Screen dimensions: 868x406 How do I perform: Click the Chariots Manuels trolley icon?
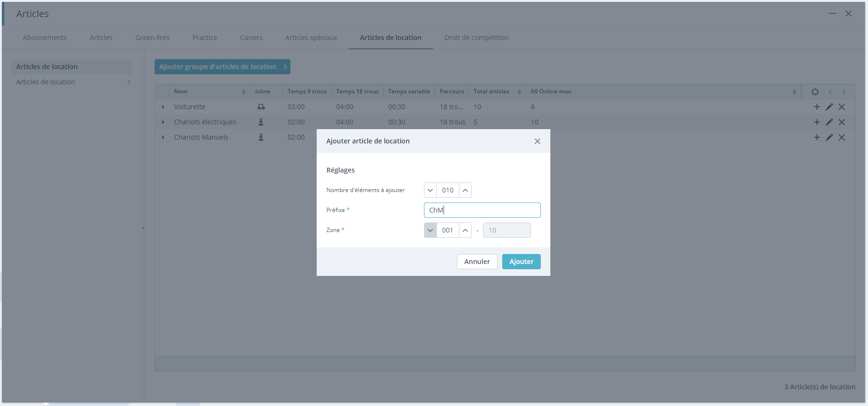click(x=261, y=137)
